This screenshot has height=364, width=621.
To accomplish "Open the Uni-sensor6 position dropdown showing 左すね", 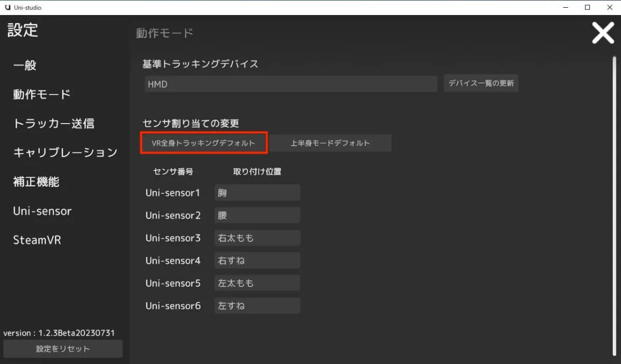I will point(257,306).
